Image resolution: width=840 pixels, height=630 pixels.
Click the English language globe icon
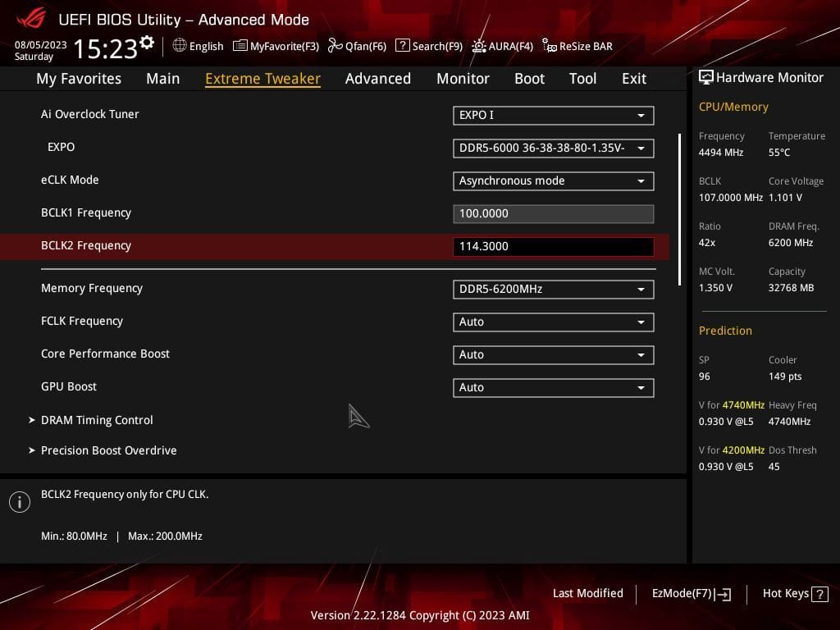click(x=180, y=46)
